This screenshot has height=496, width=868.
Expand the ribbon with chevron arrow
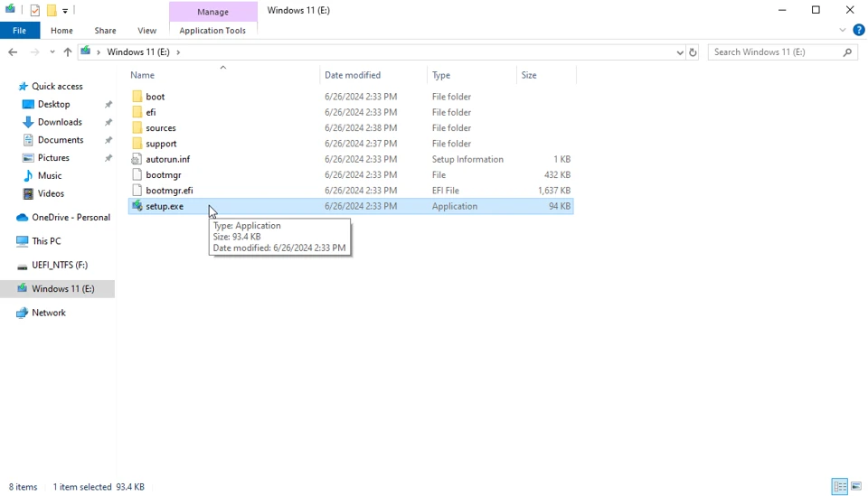843,30
